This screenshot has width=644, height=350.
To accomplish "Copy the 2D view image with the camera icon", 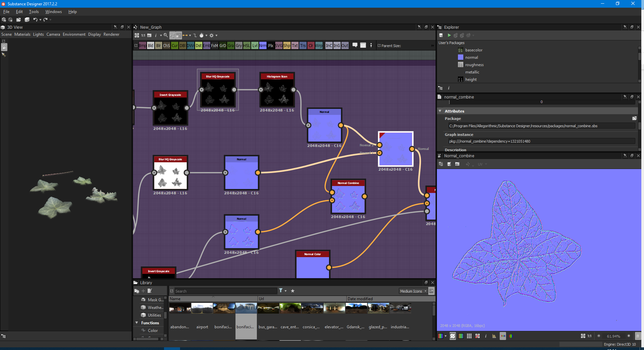I will pyautogui.click(x=457, y=164).
